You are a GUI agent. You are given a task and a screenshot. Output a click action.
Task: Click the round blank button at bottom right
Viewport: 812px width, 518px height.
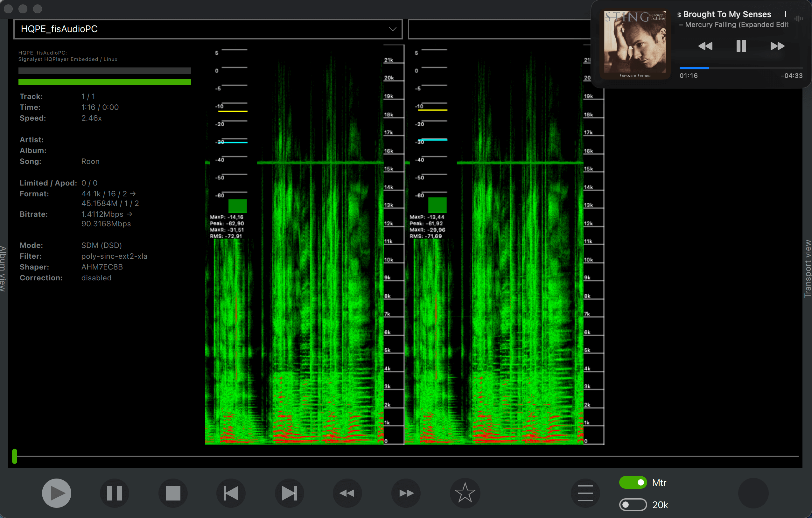point(753,493)
